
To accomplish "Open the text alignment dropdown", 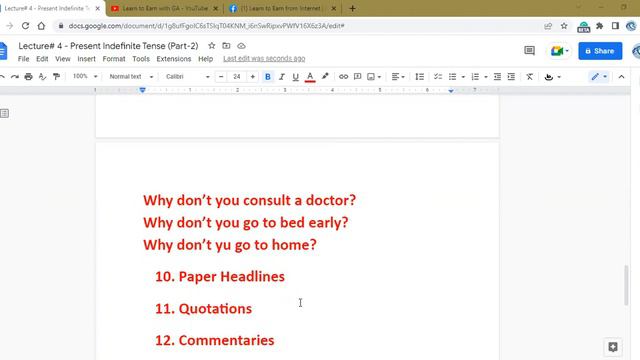I will pos(398,77).
